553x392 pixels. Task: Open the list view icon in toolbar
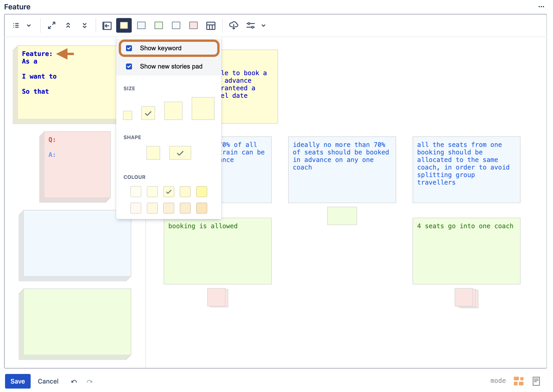(x=16, y=25)
